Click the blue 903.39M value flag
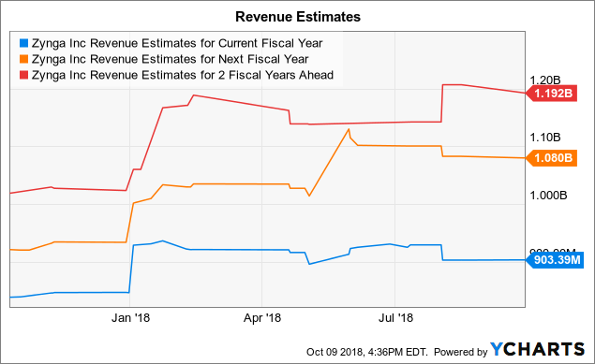 (x=555, y=260)
